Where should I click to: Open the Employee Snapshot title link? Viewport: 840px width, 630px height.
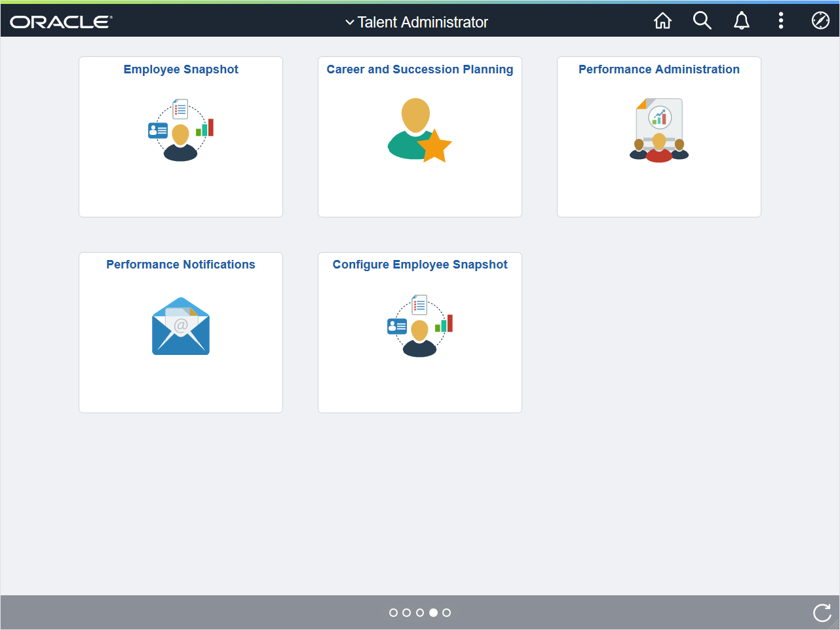[181, 69]
